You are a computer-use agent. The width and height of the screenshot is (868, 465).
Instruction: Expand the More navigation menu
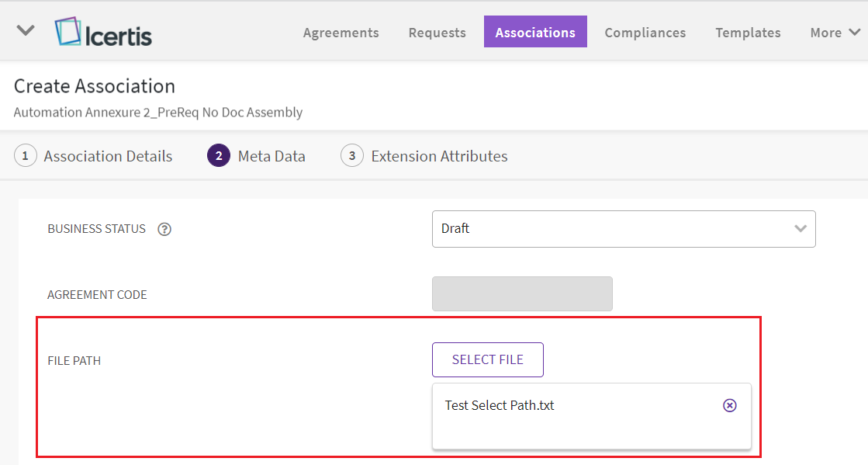tap(835, 33)
